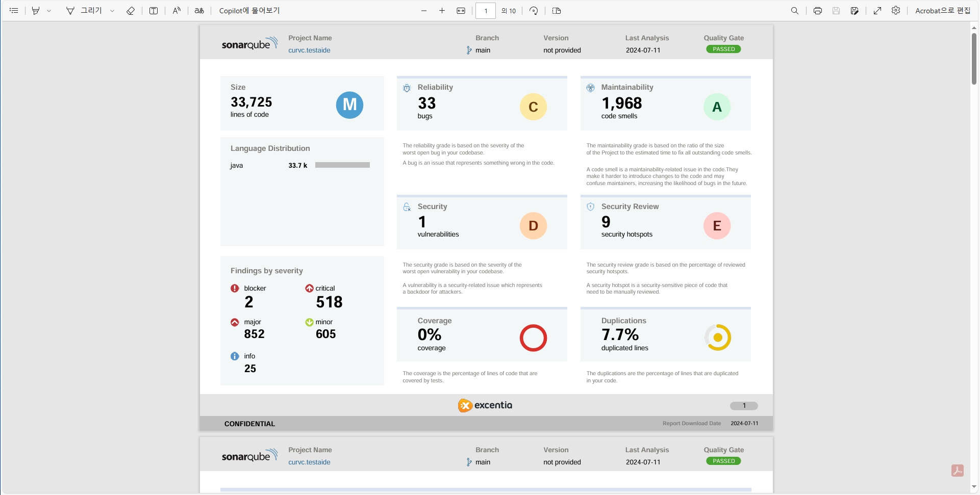Open draw tool options dropdown arrow
This screenshot has width=980, height=495.
[x=112, y=11]
